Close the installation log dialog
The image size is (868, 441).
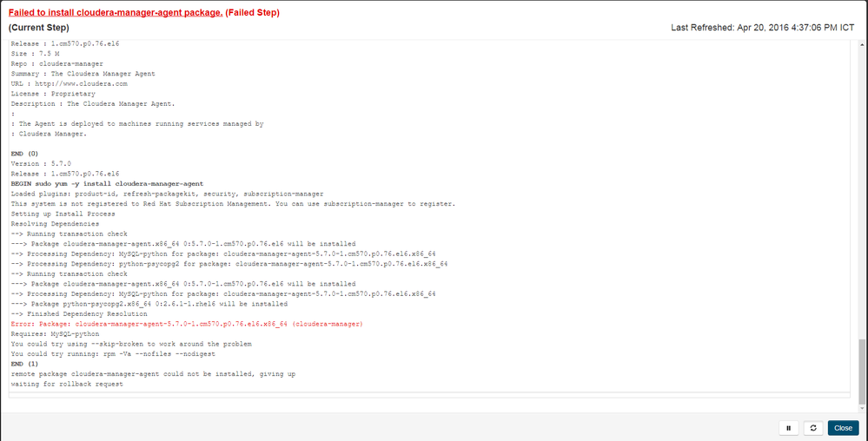(843, 428)
